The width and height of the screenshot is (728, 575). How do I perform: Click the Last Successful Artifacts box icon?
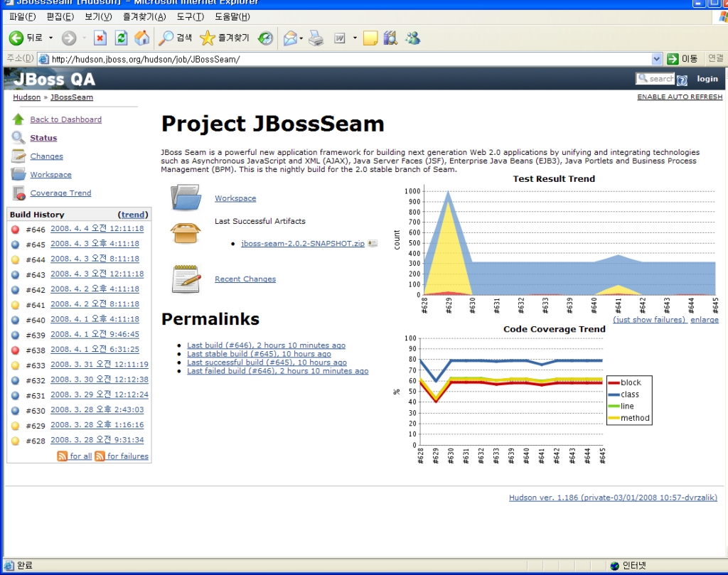pos(186,233)
